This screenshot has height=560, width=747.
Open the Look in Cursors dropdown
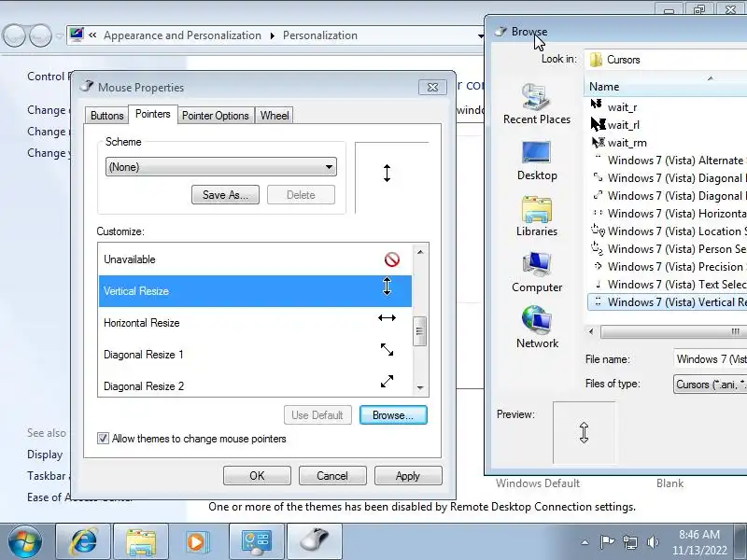click(x=666, y=60)
